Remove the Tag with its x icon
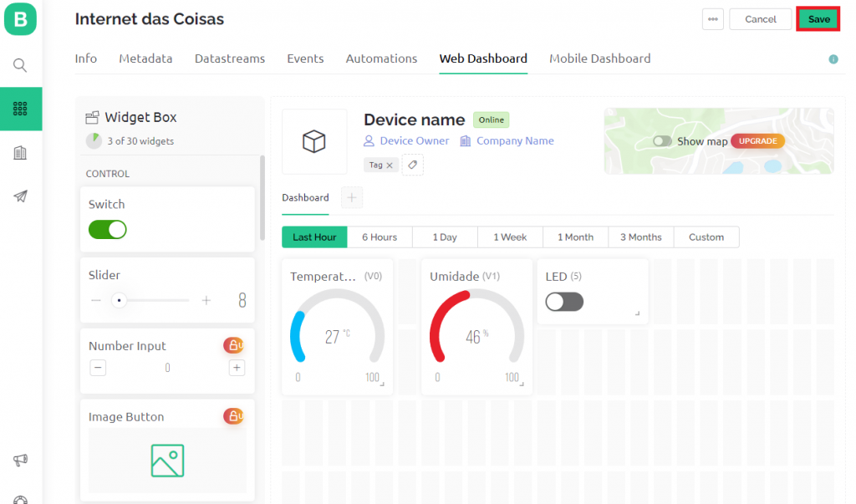The image size is (856, 504). coord(390,165)
